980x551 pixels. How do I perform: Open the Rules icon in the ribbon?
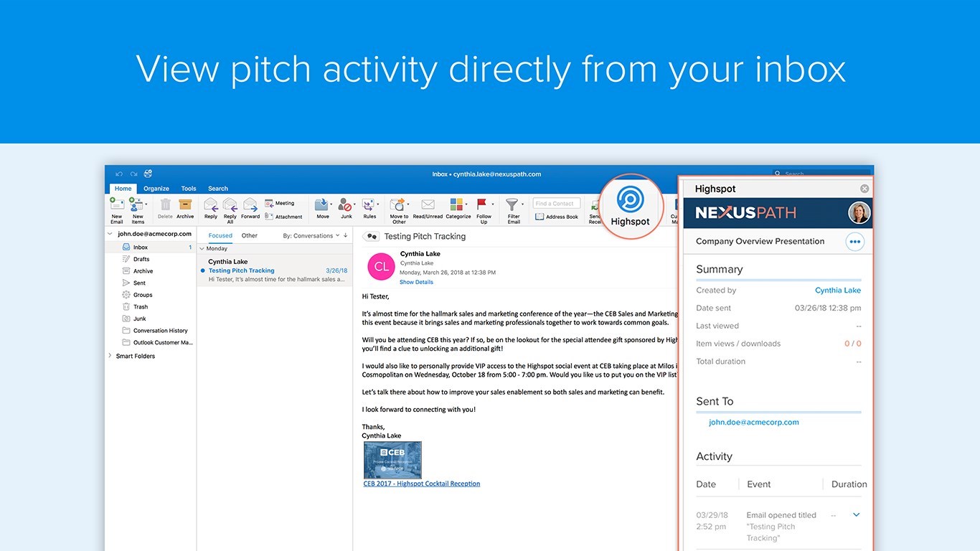[x=368, y=204]
